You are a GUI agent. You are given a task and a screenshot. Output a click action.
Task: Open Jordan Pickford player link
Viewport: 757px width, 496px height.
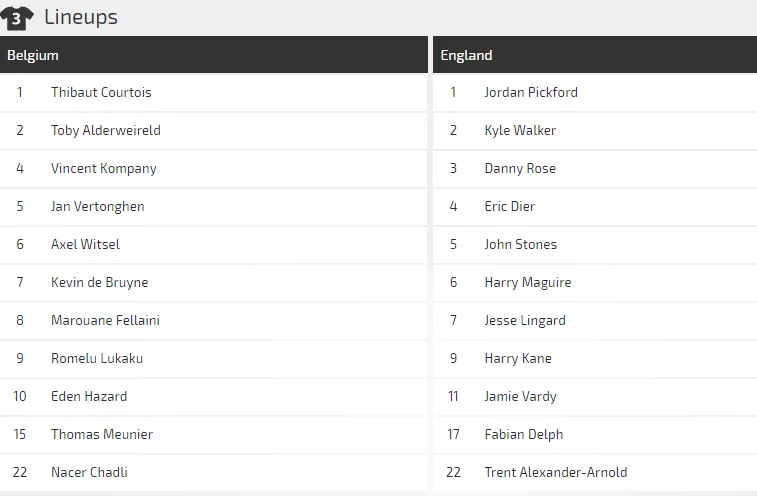coord(531,92)
